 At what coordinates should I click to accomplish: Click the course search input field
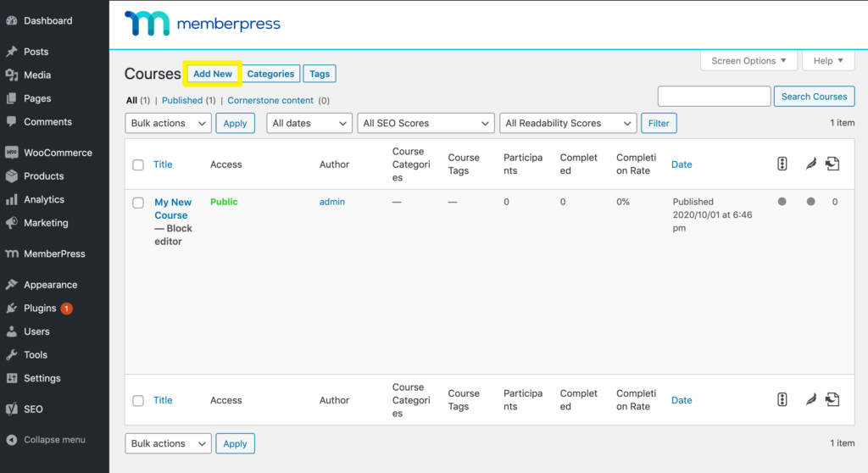pyautogui.click(x=714, y=97)
